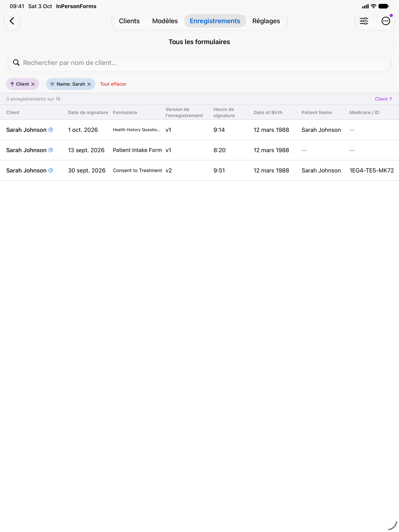The image size is (399, 532).
Task: Click the 30 sept. 2026 date cell
Action: coord(87,170)
